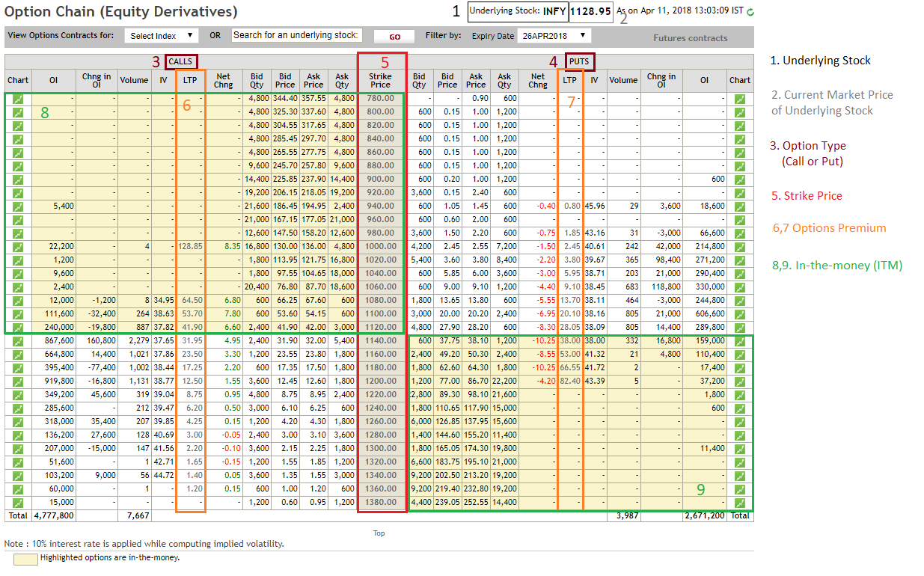Click the underlying stock search field
The height and width of the screenshot is (576, 924).
(297, 35)
